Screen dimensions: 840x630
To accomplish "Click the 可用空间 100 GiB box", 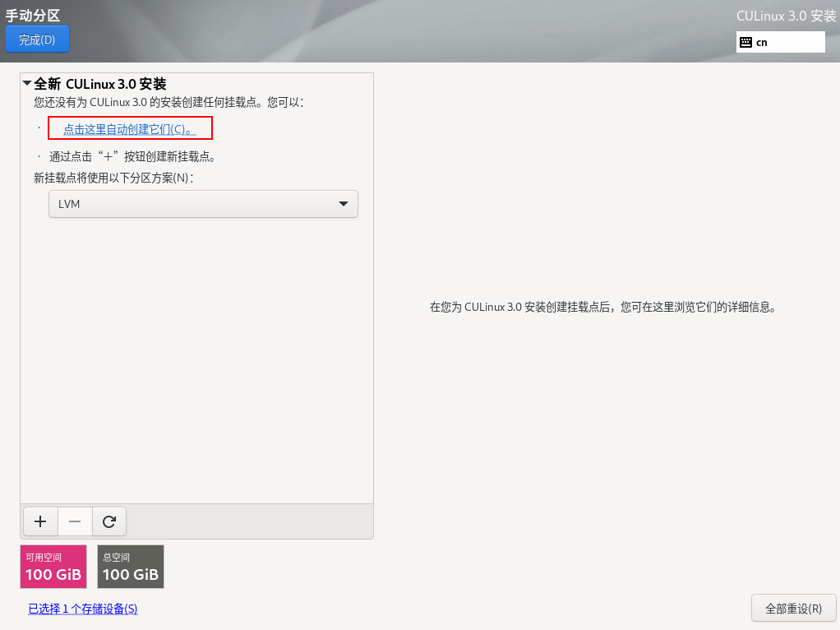I will pyautogui.click(x=53, y=567).
